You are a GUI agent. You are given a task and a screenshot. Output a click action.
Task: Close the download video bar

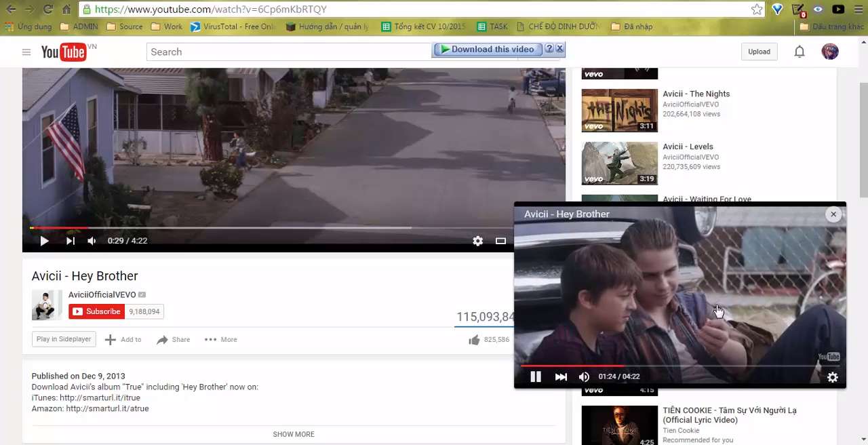[x=559, y=49]
